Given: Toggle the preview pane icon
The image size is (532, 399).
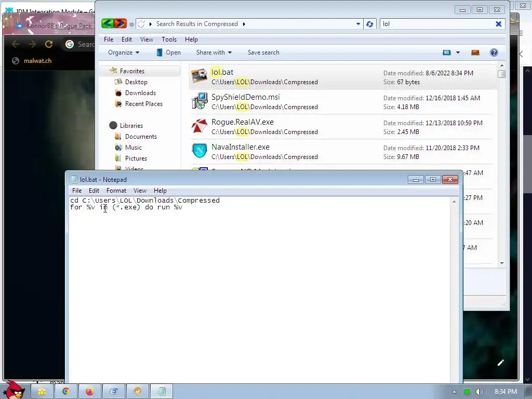Looking at the screenshot, I should tap(475, 52).
